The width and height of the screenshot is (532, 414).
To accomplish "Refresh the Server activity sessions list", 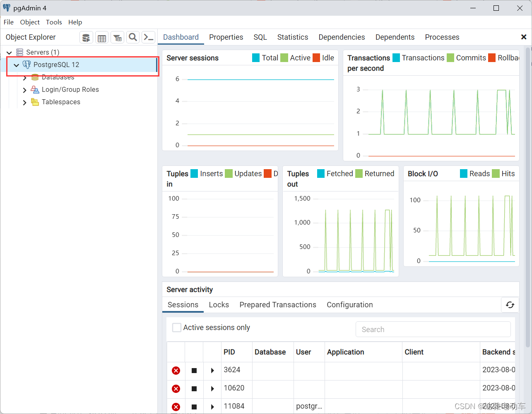I will [510, 305].
